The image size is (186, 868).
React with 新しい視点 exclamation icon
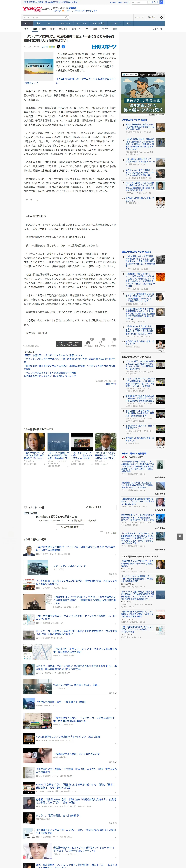[x=112, y=343]
